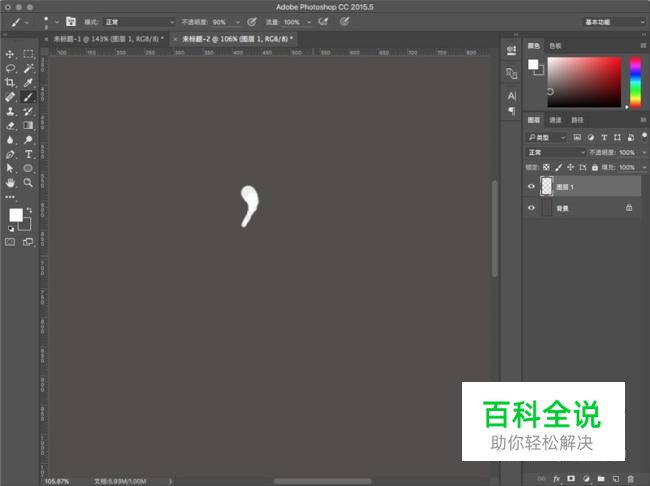Switch to the first document tab at 143%
Viewport: 650px width, 486px height.
click(x=108, y=39)
